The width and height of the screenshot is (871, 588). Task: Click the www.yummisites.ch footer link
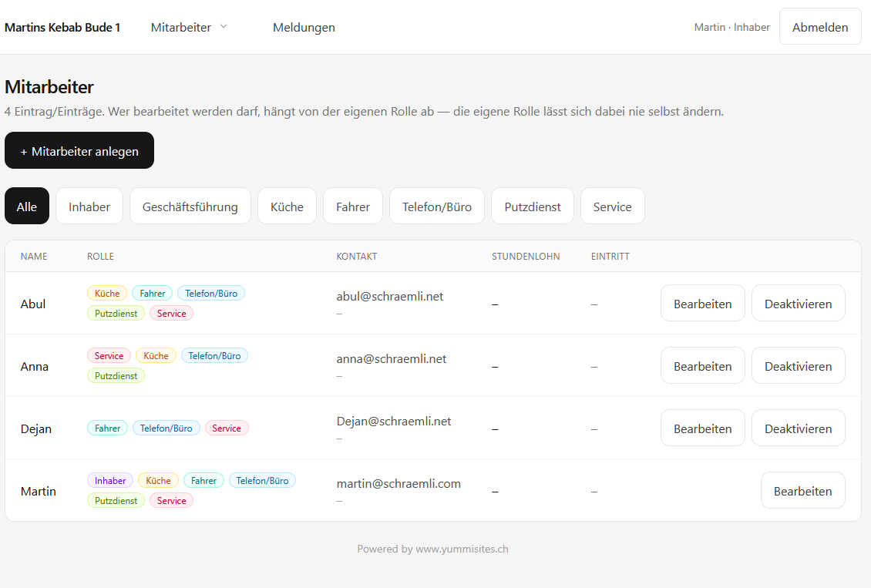(x=462, y=549)
